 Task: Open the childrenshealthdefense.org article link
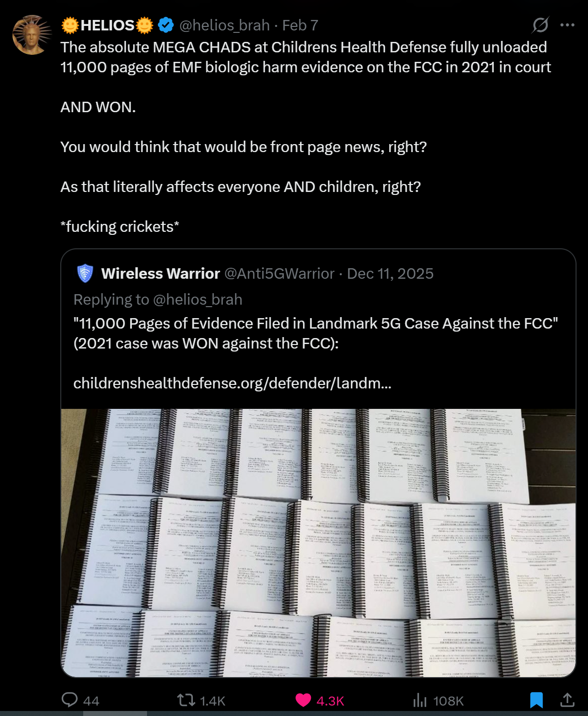tap(232, 383)
